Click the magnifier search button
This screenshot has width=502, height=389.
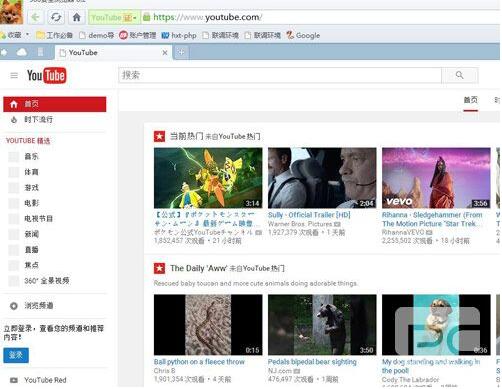[x=460, y=75]
